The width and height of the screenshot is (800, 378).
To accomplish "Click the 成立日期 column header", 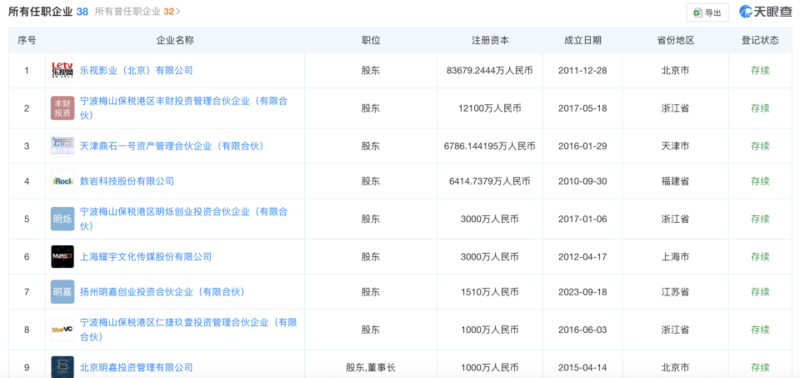I will (583, 40).
